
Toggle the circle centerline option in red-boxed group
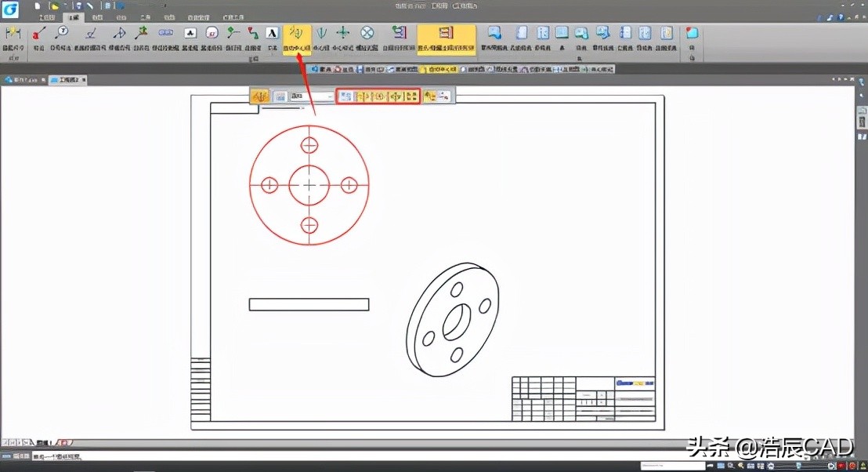click(x=378, y=96)
